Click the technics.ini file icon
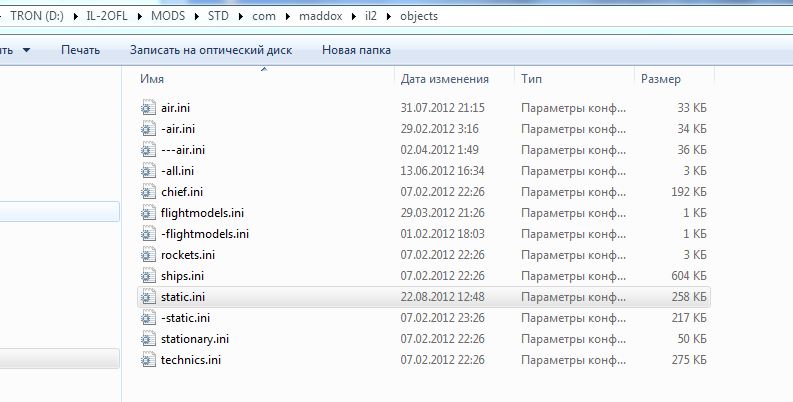This screenshot has width=793, height=402. 148,360
